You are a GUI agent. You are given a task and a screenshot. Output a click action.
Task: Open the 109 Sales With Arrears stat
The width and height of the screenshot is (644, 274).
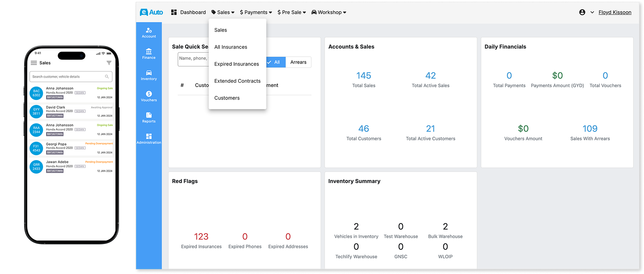[590, 132]
